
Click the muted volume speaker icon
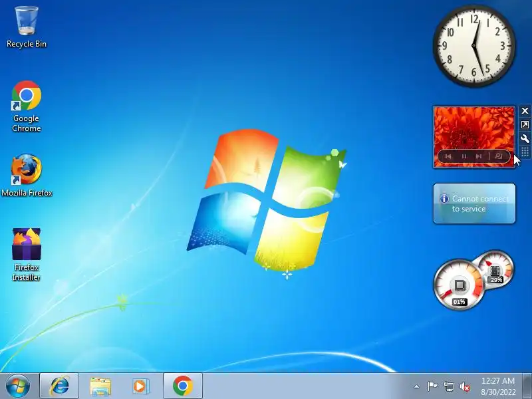[x=464, y=386]
